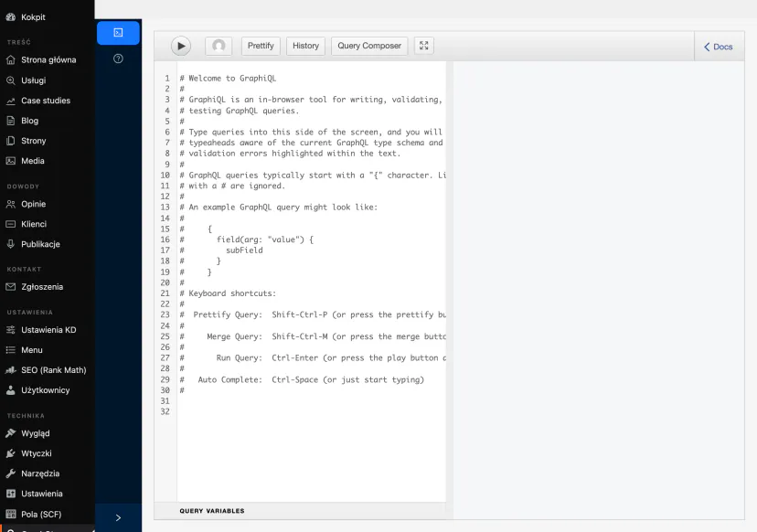
Task: Click the table icon beside Pola (SCF)
Action: pos(11,514)
